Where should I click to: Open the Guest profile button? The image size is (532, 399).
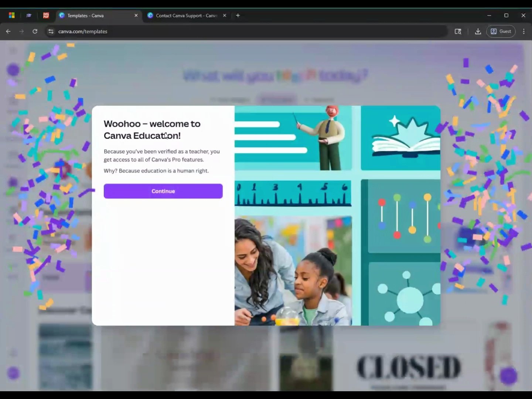tap(501, 31)
